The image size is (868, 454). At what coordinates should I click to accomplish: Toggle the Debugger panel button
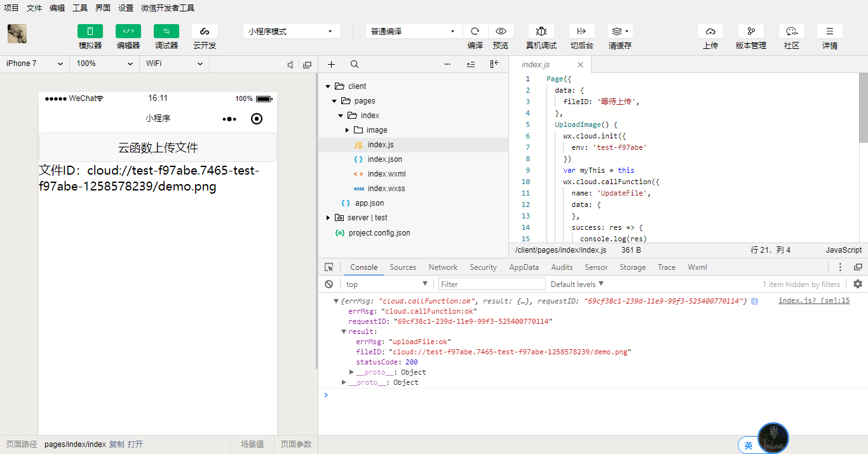pyautogui.click(x=166, y=31)
